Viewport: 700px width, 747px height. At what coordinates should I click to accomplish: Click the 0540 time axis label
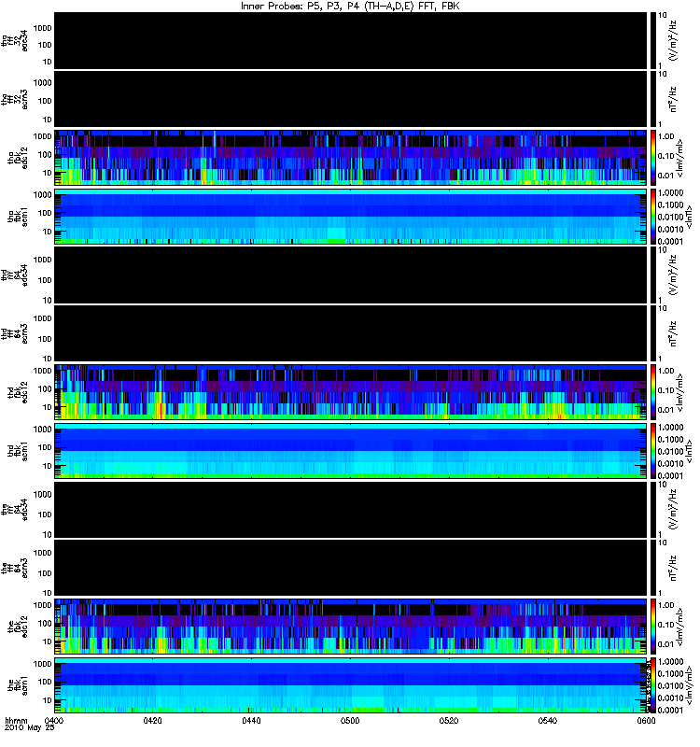(548, 721)
